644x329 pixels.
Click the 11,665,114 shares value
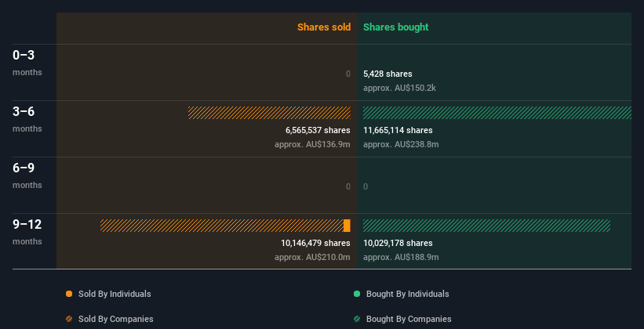pyautogui.click(x=398, y=130)
